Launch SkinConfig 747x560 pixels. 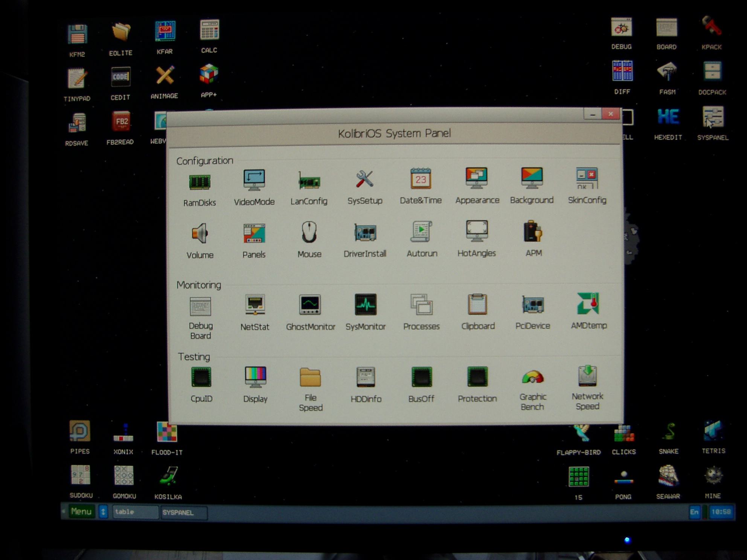pyautogui.click(x=587, y=178)
